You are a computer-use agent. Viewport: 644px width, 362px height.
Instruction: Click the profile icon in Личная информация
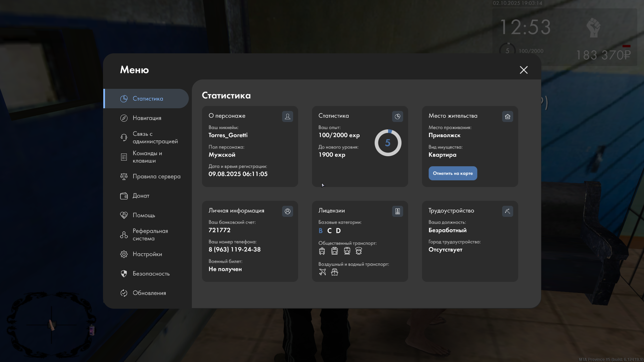point(287,211)
